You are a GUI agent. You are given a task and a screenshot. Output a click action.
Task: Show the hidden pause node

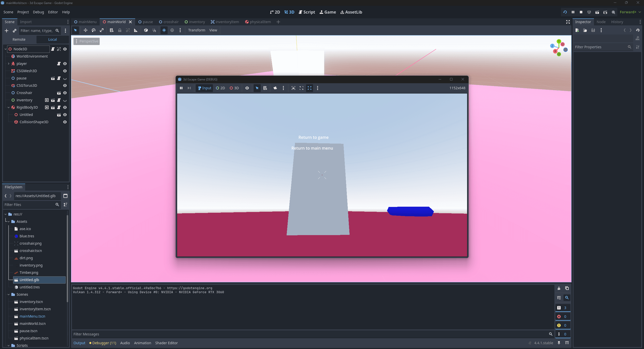pyautogui.click(x=65, y=78)
